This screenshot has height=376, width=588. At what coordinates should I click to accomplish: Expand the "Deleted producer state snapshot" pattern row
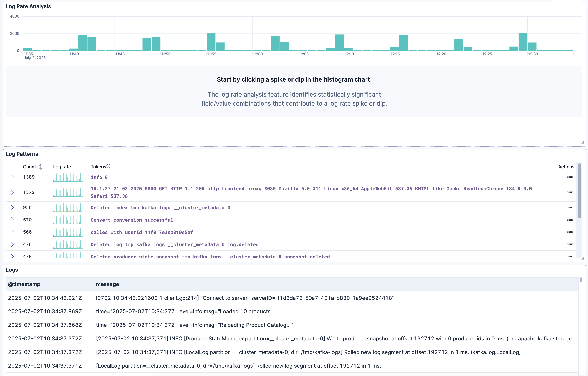13,256
